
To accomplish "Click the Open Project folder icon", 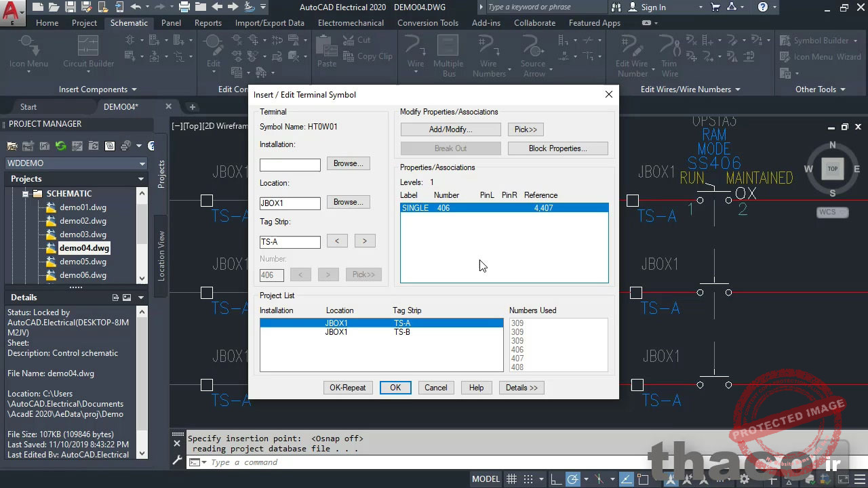I will tap(12, 146).
